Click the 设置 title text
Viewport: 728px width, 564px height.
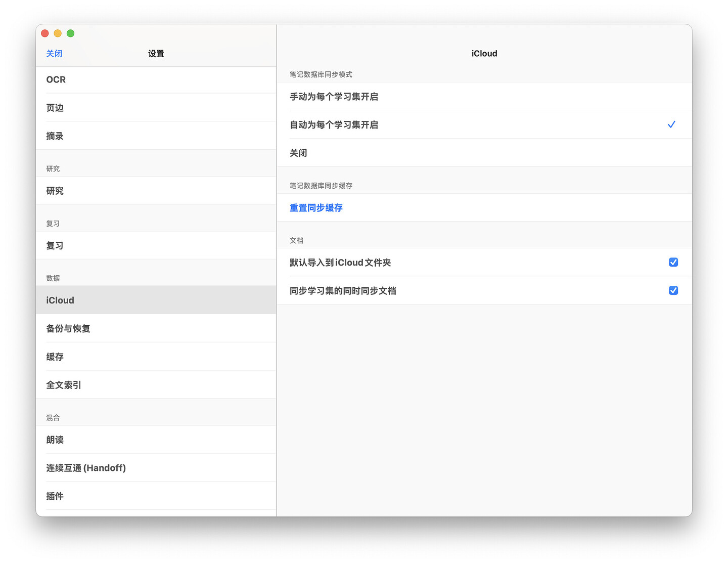156,54
